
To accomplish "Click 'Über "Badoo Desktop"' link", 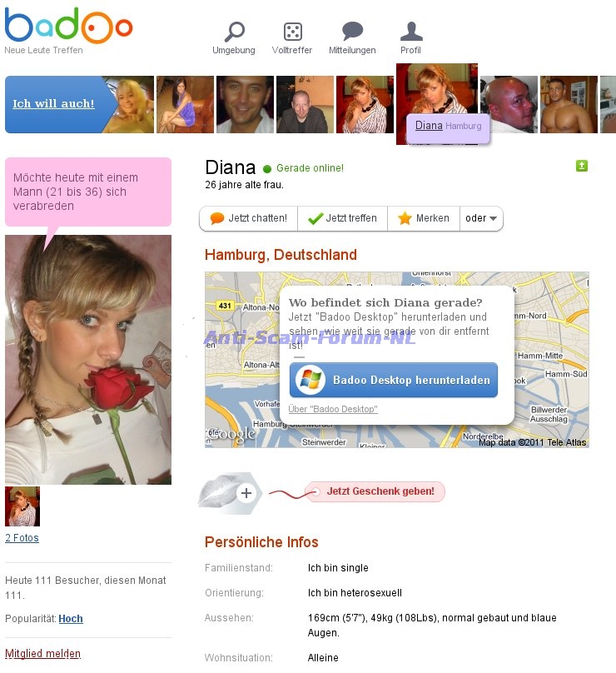I will 333,409.
